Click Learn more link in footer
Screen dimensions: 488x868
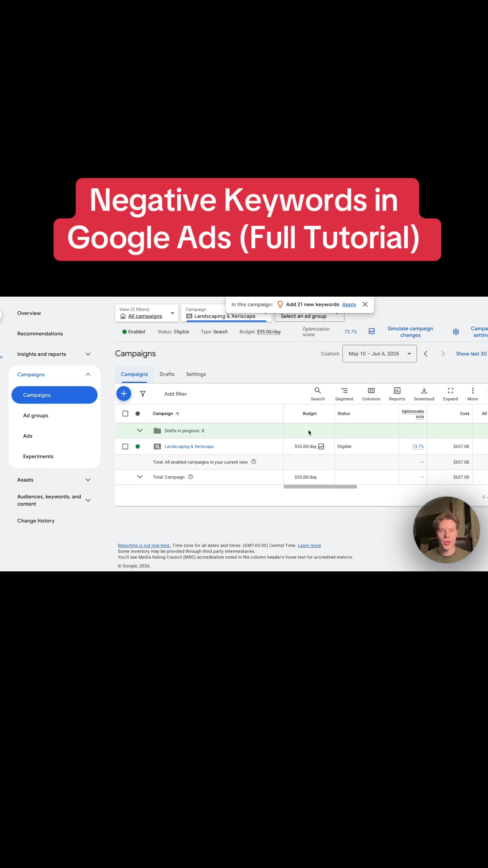[x=309, y=545]
